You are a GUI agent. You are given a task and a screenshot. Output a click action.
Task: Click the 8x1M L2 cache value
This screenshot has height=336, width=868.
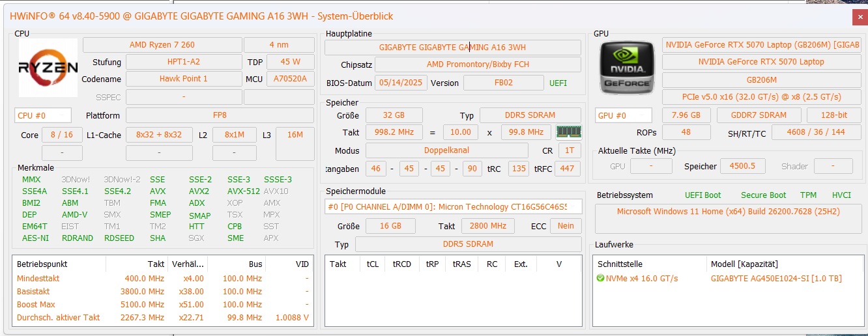pyautogui.click(x=234, y=135)
